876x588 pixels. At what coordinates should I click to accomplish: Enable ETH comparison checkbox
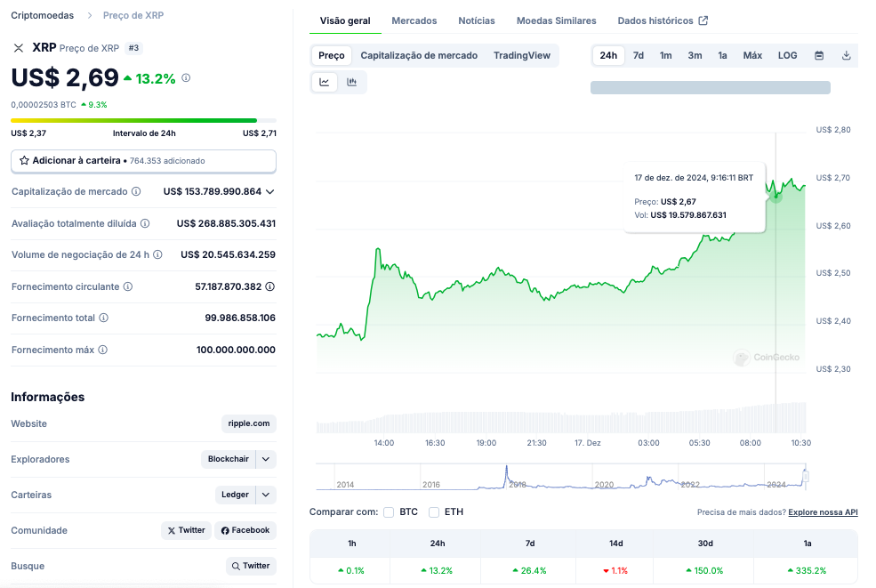[433, 512]
